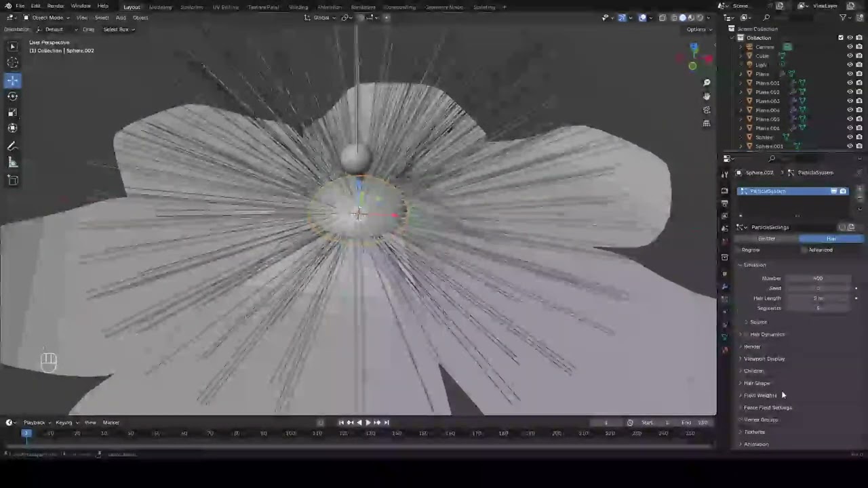Expand the Textures panel
Screen dimensions: 868x488
pos(753,432)
